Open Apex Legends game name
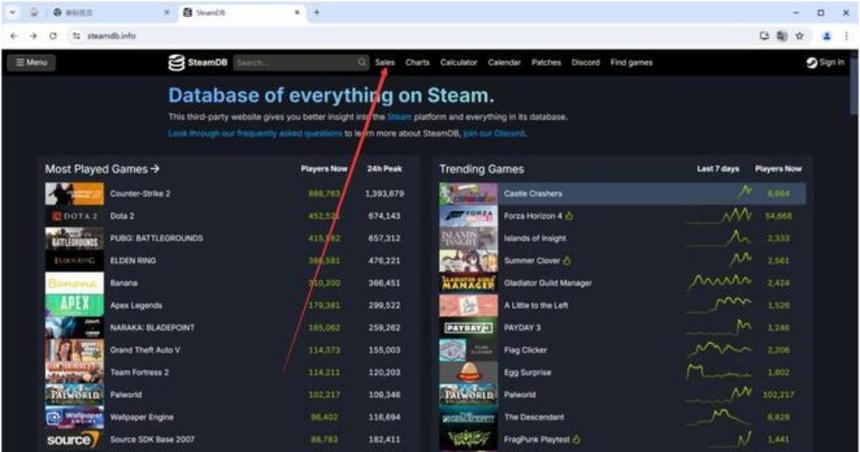The width and height of the screenshot is (860, 452). tap(136, 306)
